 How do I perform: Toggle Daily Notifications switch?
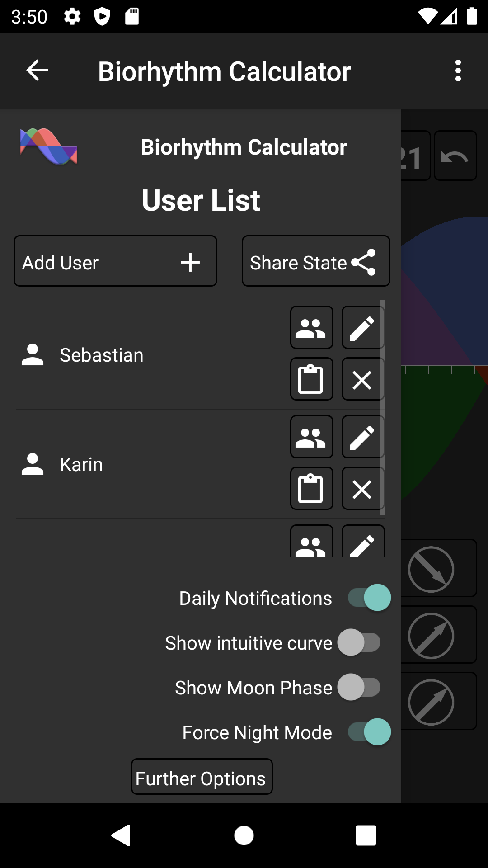pyautogui.click(x=369, y=598)
